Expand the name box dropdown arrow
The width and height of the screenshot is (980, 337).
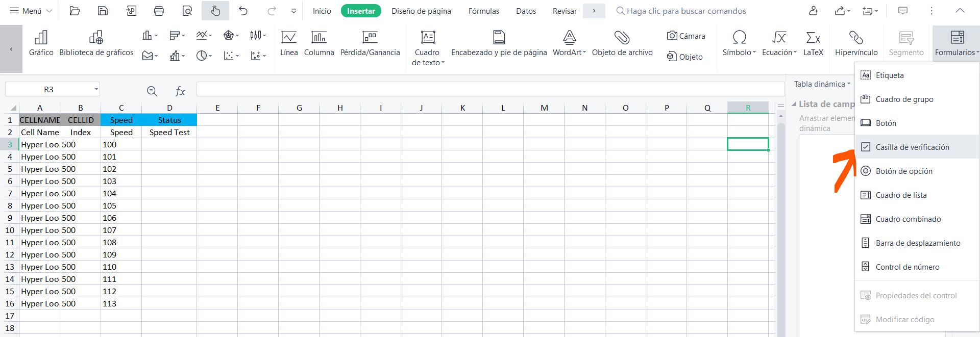(96, 89)
